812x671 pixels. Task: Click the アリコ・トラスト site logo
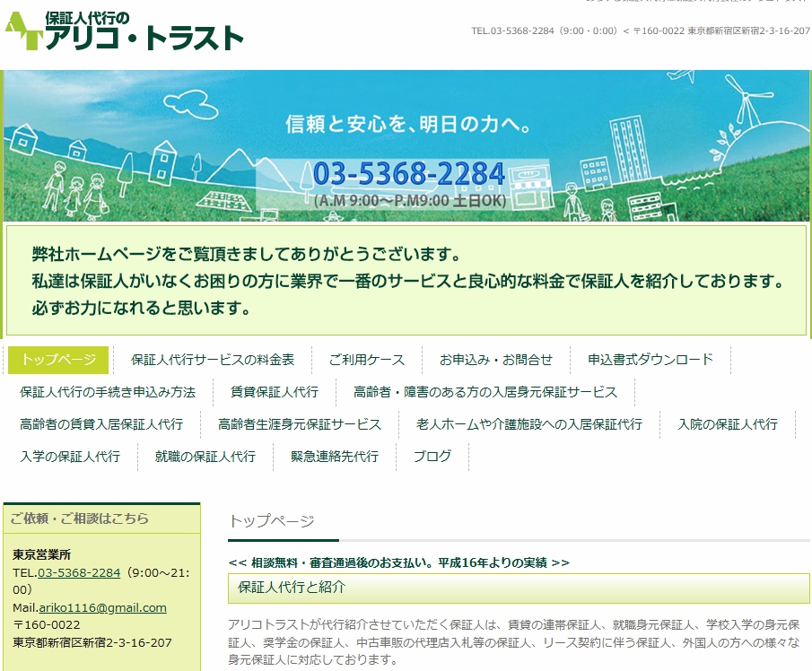pos(124,31)
